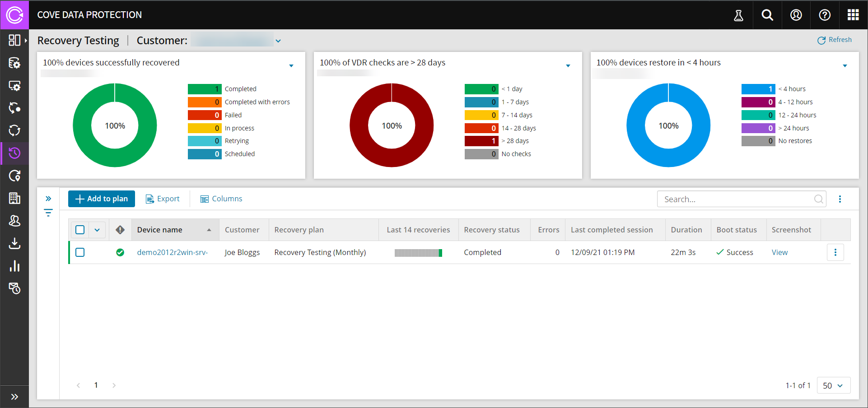
Task: Open the filter icon beside the table
Action: (x=48, y=213)
